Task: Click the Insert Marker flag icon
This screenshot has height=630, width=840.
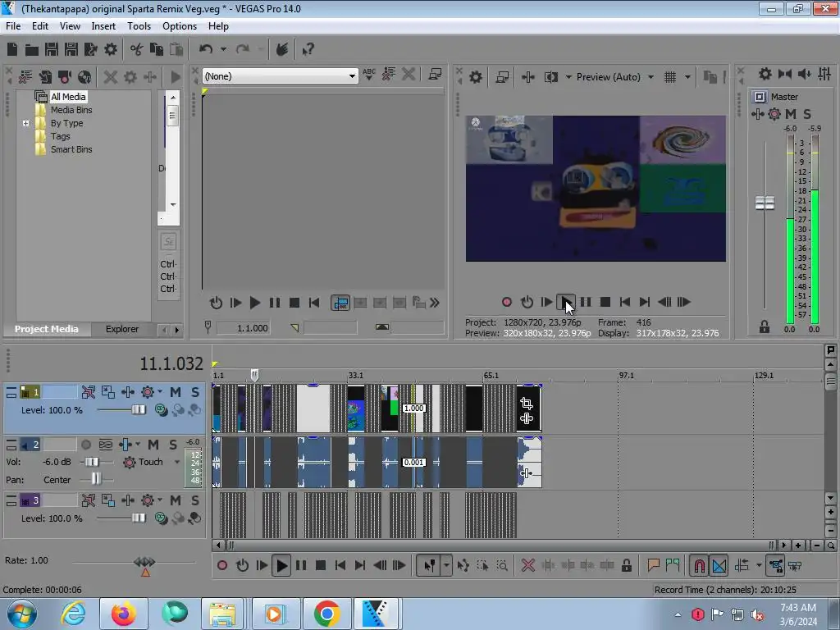Action: [653, 566]
